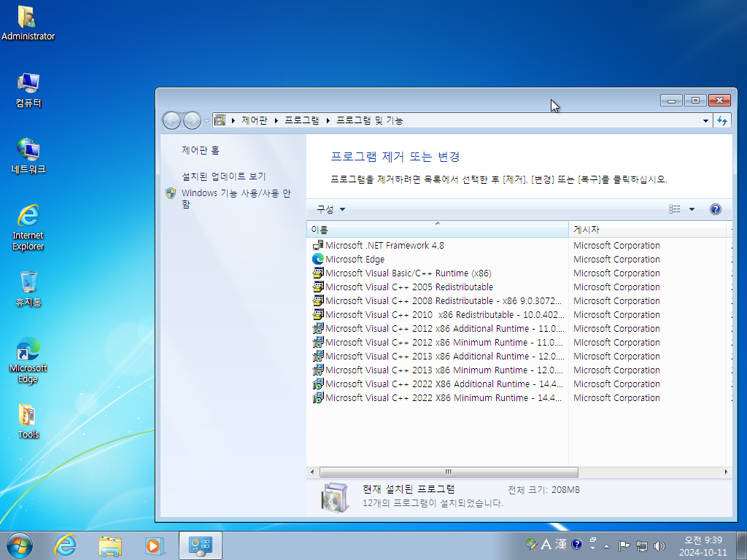
Task: Select the Control Panel taskbar button
Action: pyautogui.click(x=200, y=545)
